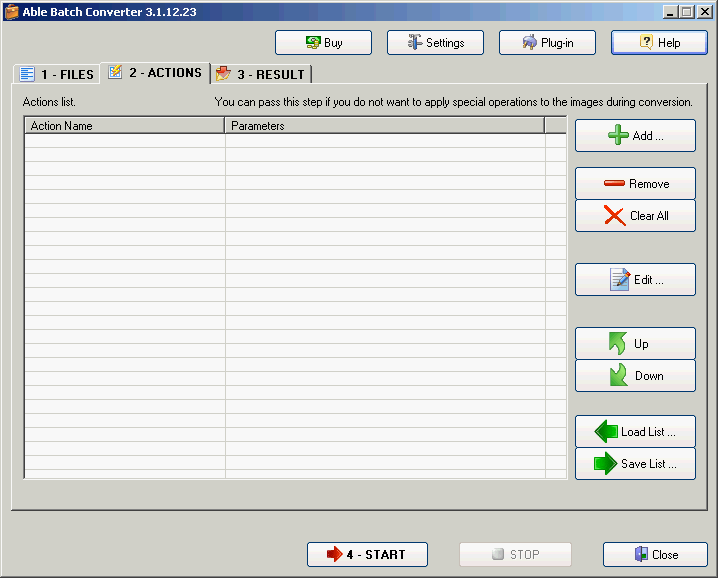The width and height of the screenshot is (718, 578).
Task: Start conversion with 4 - START
Action: (367, 555)
